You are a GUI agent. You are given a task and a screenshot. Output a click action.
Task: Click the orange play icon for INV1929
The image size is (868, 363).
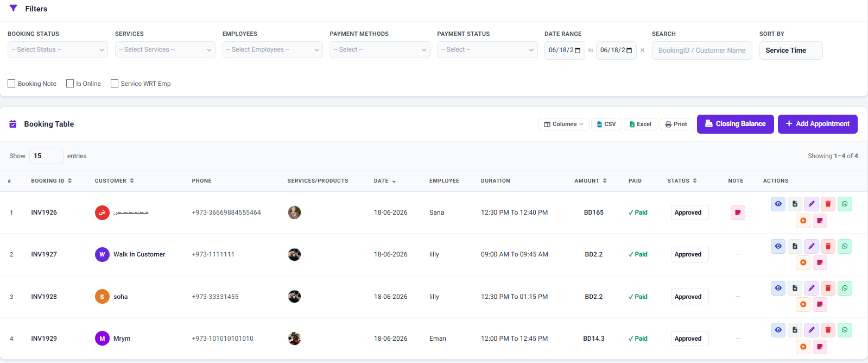[x=803, y=347]
